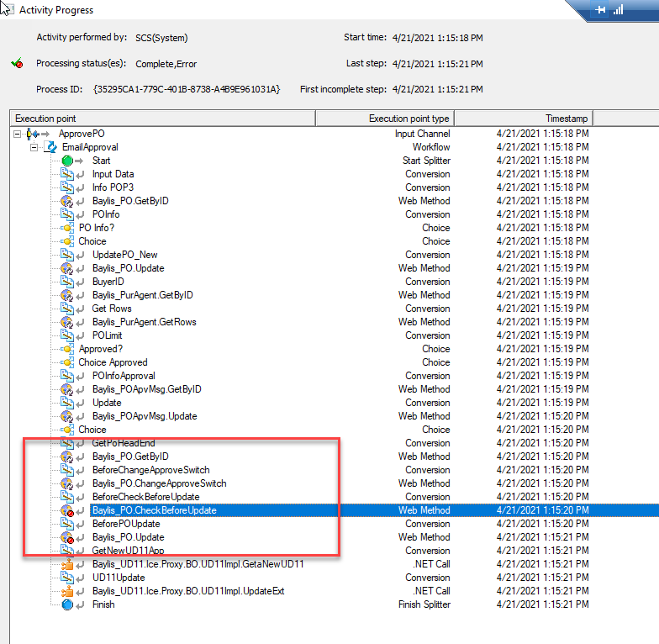Image resolution: width=659 pixels, height=644 pixels.
Task: Click the Baylis_POApvMsg.Update web method icon
Action: [x=67, y=416]
